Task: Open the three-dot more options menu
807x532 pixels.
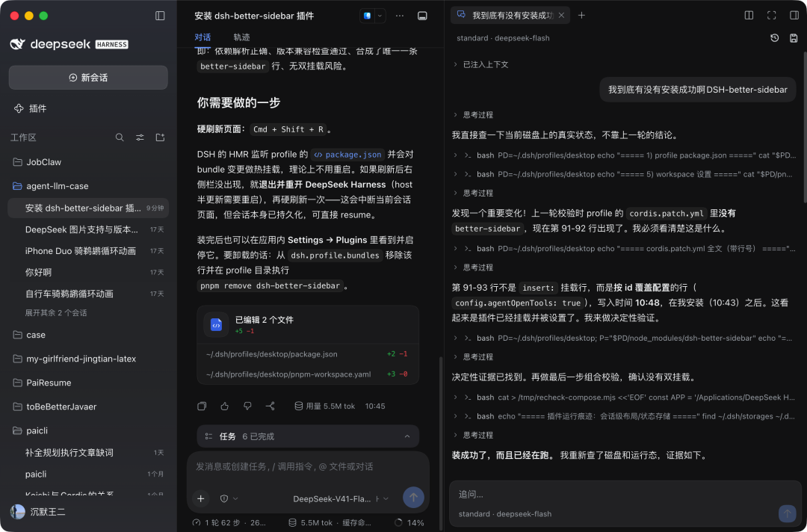Action: pyautogui.click(x=399, y=16)
